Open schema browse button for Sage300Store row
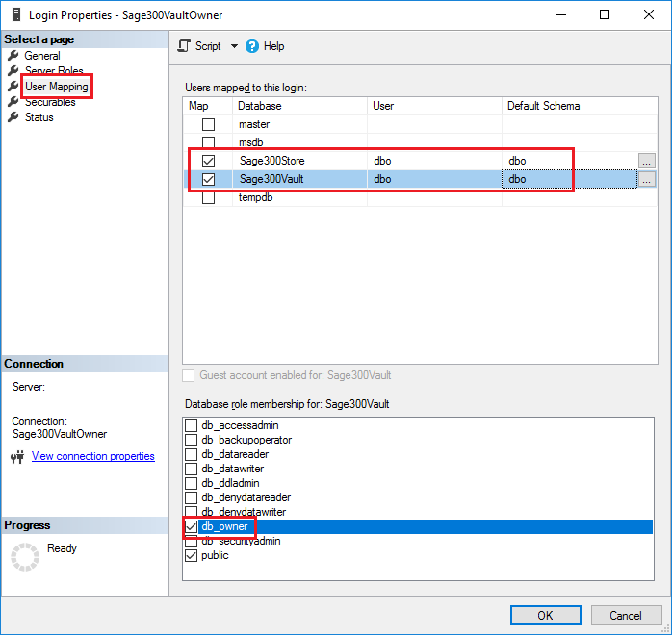The height and width of the screenshot is (635, 672). tap(646, 161)
